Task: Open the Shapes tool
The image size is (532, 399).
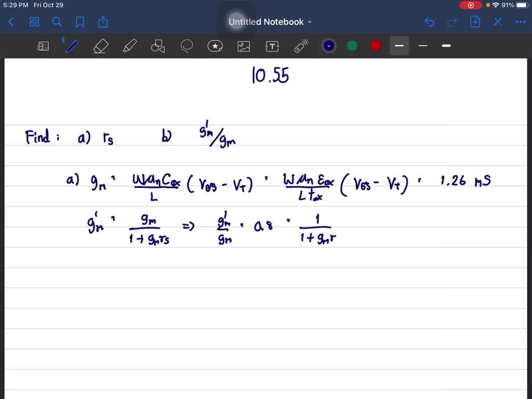Action: (x=158, y=46)
